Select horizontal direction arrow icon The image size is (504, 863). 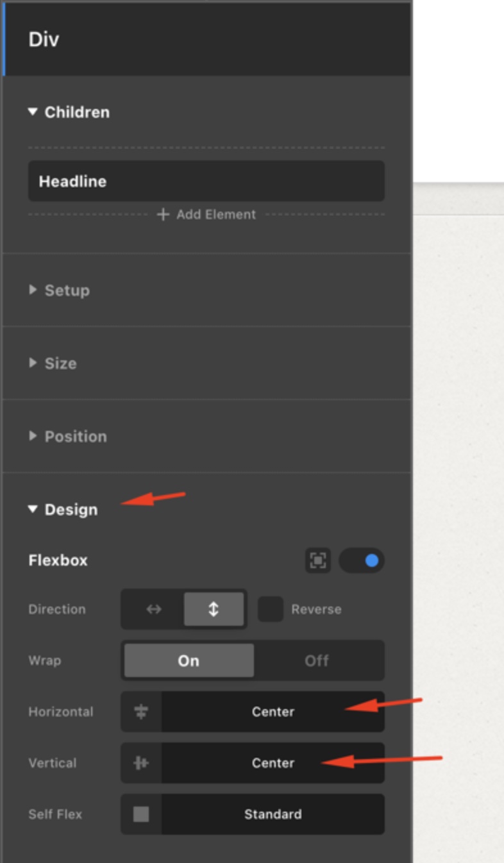click(x=154, y=609)
